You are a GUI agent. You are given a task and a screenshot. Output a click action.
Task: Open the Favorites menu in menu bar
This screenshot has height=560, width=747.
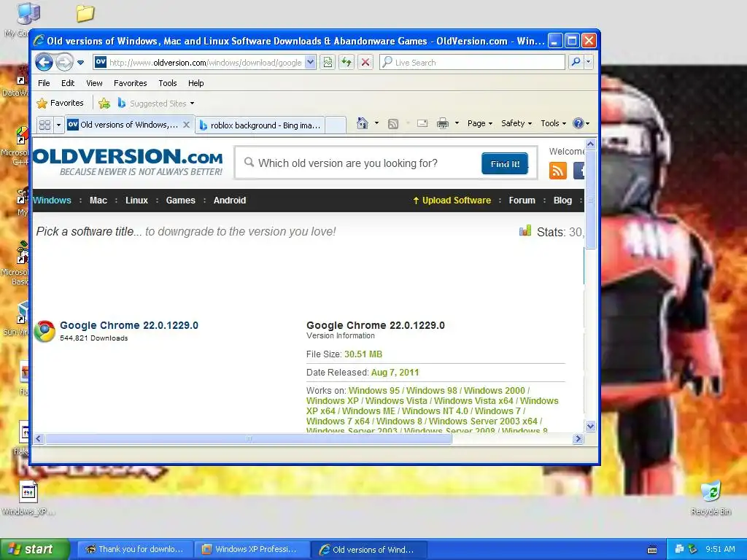coord(130,83)
